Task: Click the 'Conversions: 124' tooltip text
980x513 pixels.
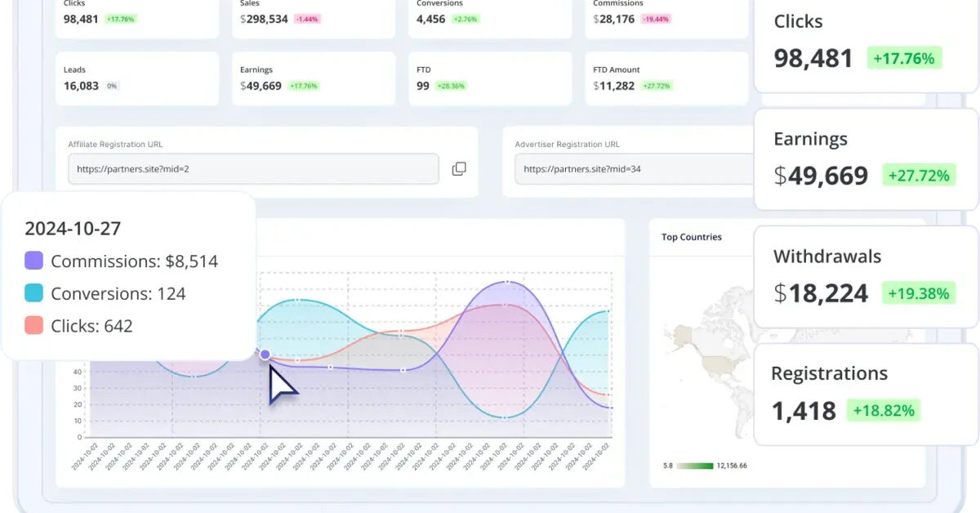Action: click(x=118, y=294)
